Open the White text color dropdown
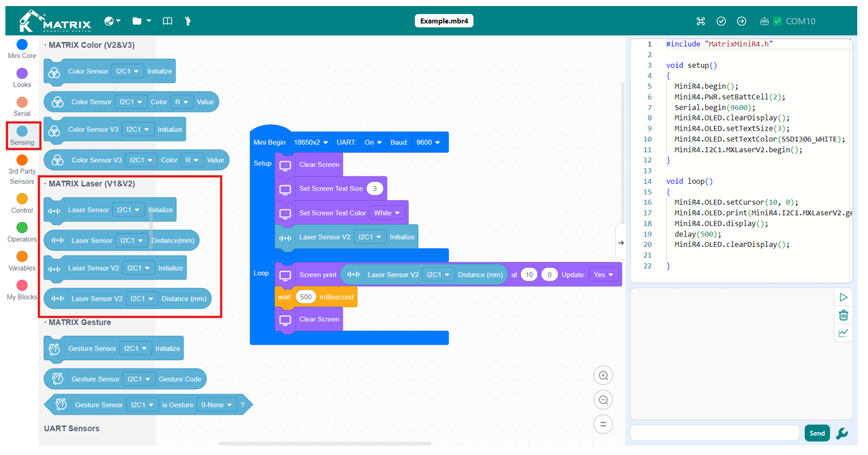868x455 pixels. click(387, 213)
